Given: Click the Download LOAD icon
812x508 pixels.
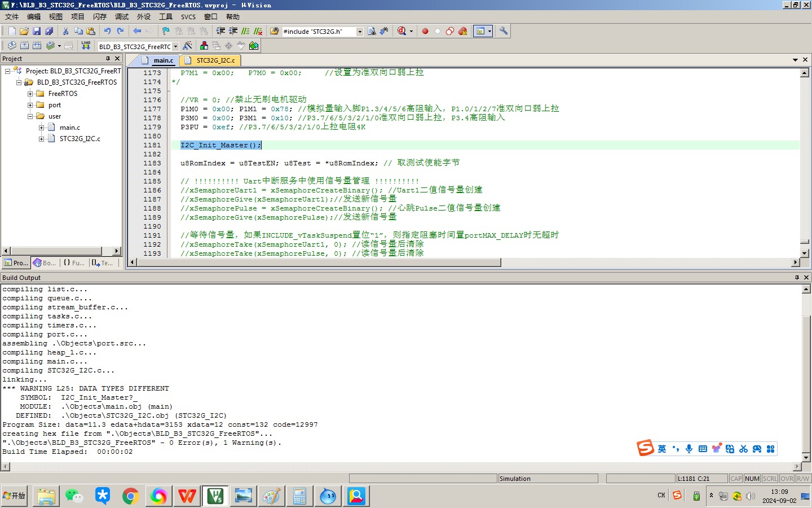Looking at the screenshot, I should tap(86, 46).
